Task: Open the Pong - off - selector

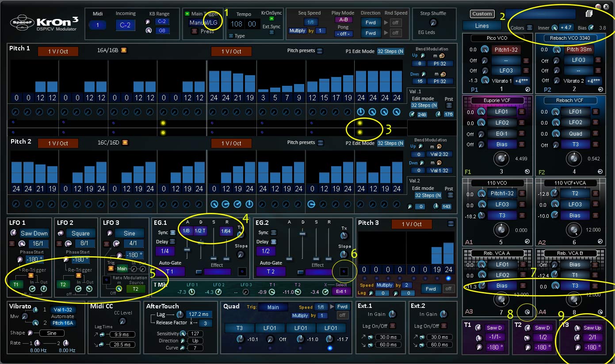Action: pos(343,34)
